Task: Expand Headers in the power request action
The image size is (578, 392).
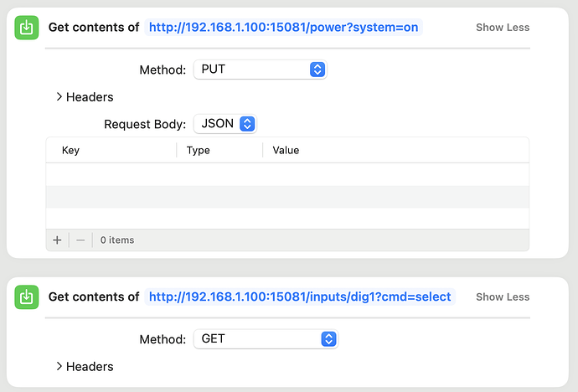Action: click(x=84, y=97)
